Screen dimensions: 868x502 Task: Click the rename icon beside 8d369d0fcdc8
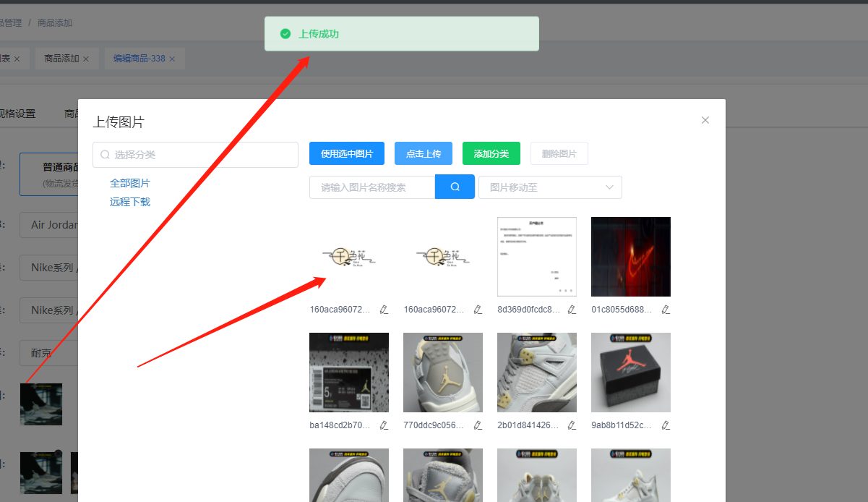coord(572,310)
